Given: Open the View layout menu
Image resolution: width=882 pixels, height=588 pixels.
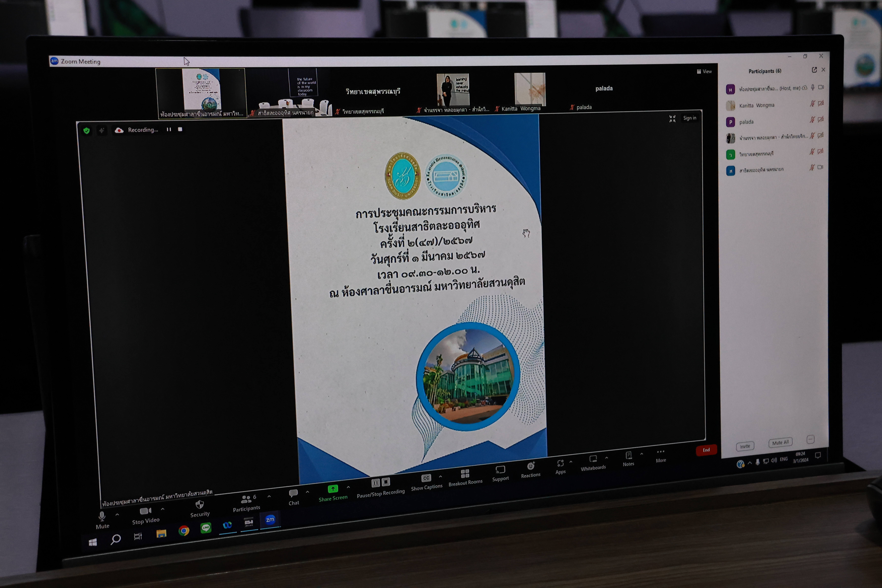Looking at the screenshot, I should pyautogui.click(x=704, y=71).
